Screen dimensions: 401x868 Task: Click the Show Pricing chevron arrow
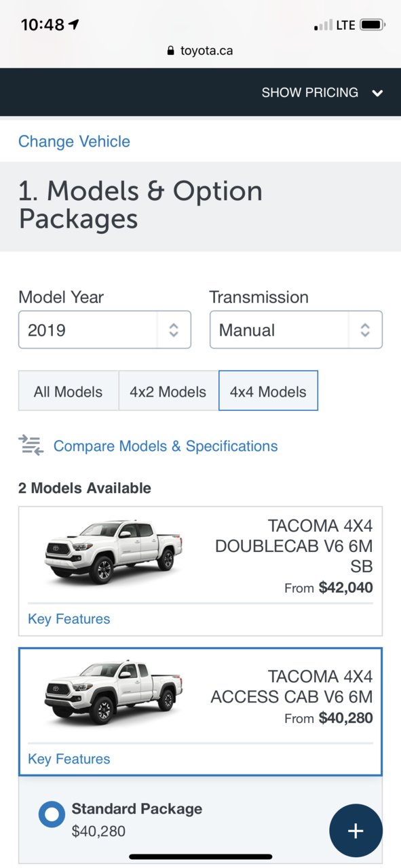377,93
